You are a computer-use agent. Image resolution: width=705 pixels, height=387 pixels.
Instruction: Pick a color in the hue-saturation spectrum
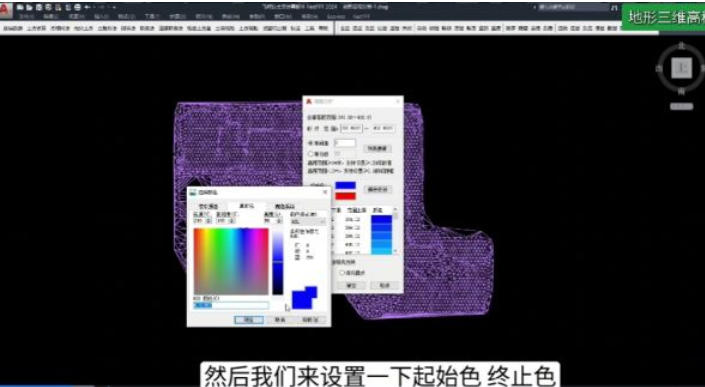pos(231,261)
